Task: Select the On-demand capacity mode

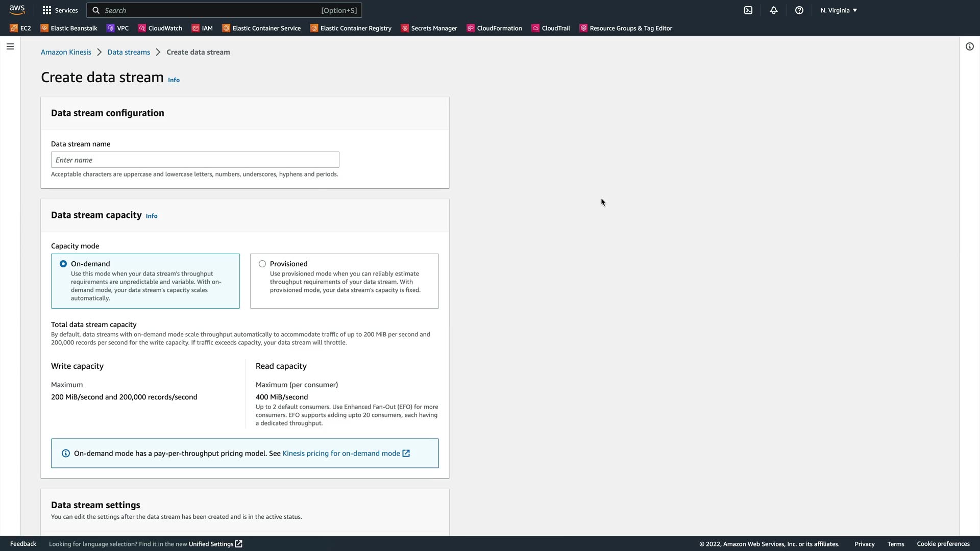Action: click(x=63, y=264)
